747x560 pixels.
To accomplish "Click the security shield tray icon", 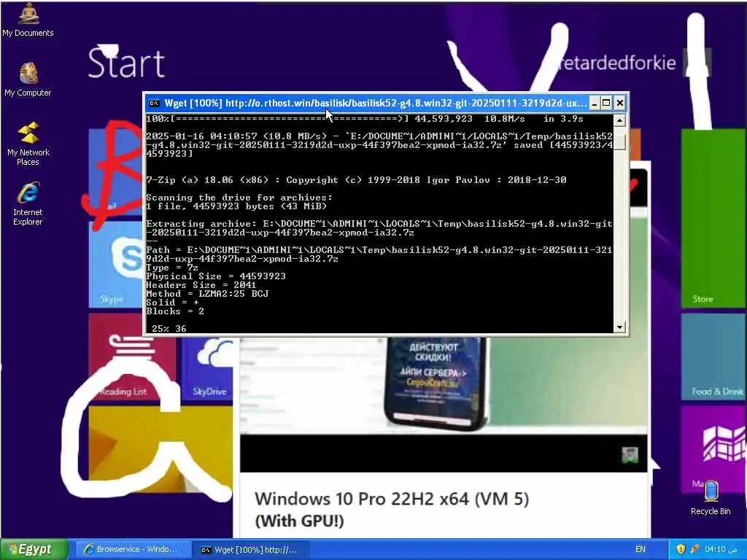I will click(x=681, y=549).
